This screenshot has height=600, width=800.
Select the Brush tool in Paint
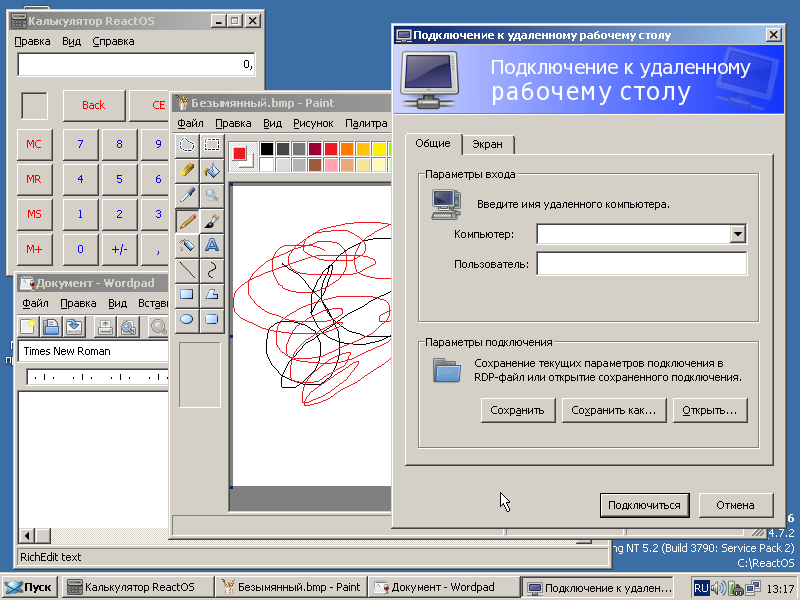tap(212, 220)
